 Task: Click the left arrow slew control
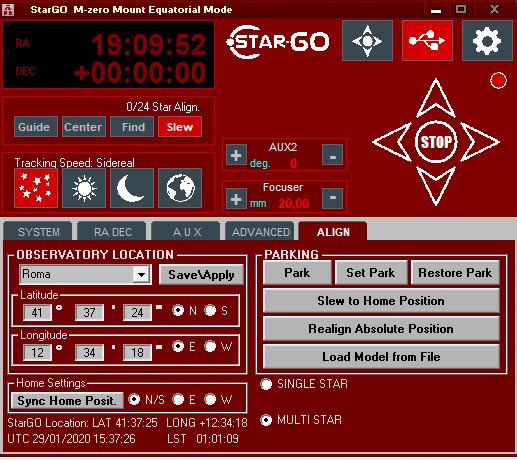(392, 142)
